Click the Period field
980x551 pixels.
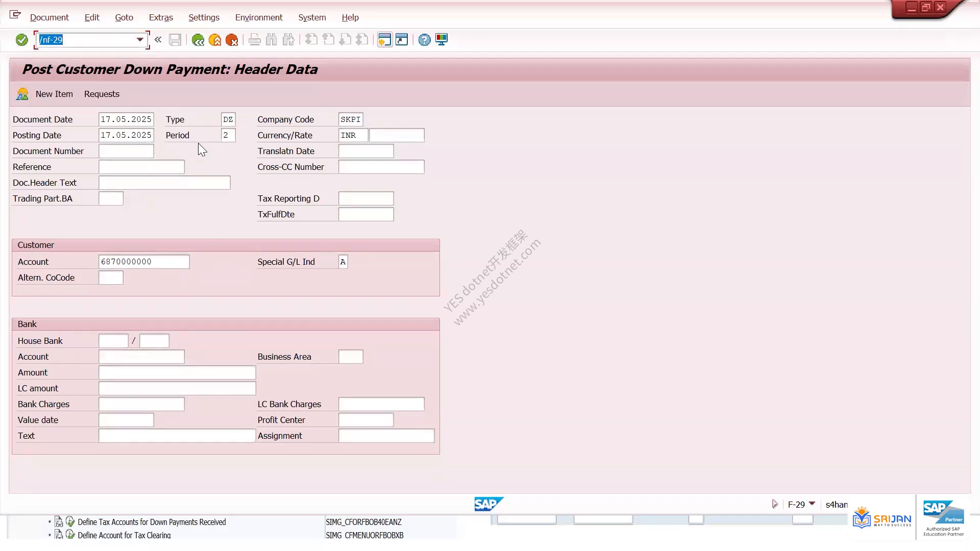coord(228,135)
